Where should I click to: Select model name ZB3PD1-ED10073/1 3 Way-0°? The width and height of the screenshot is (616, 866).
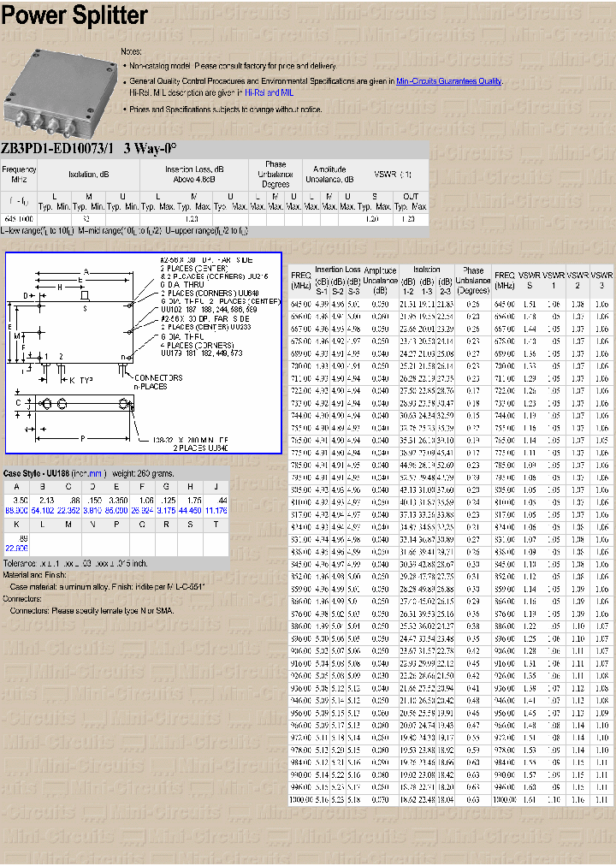(x=89, y=149)
